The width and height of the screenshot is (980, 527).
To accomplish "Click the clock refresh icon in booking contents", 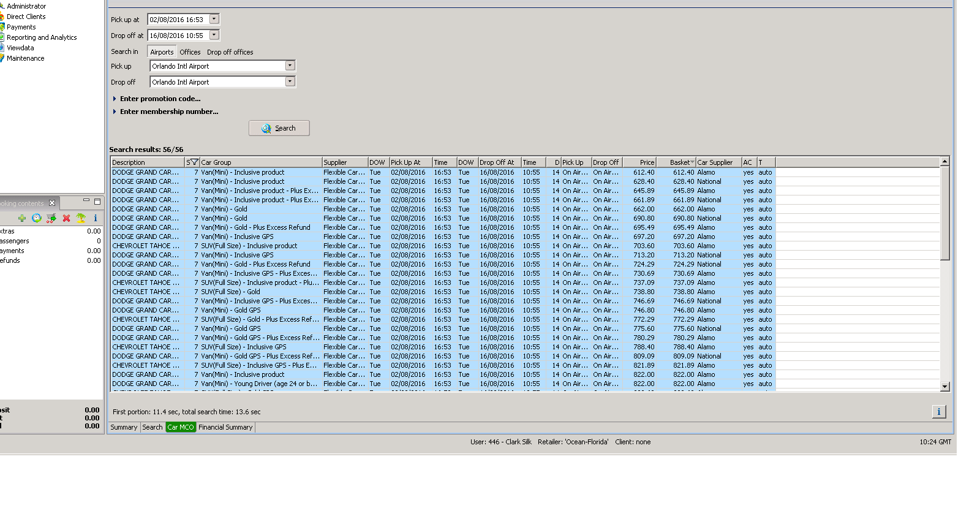I will click(37, 218).
